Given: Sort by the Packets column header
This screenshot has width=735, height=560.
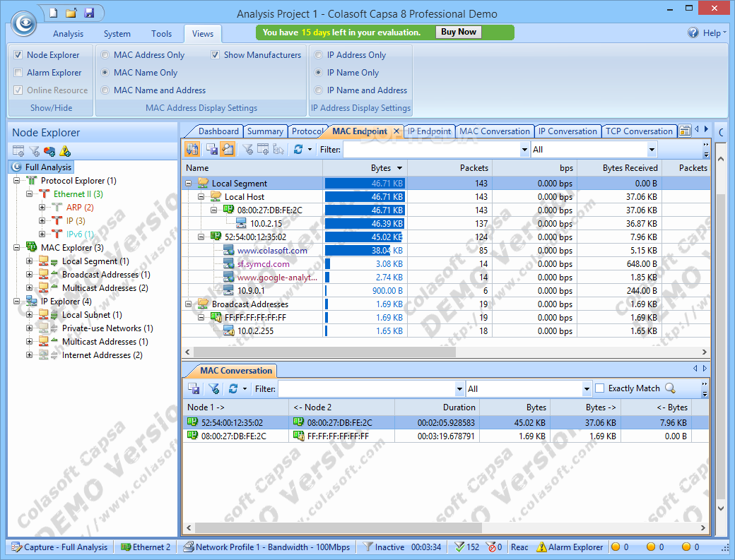Looking at the screenshot, I should click(450, 167).
